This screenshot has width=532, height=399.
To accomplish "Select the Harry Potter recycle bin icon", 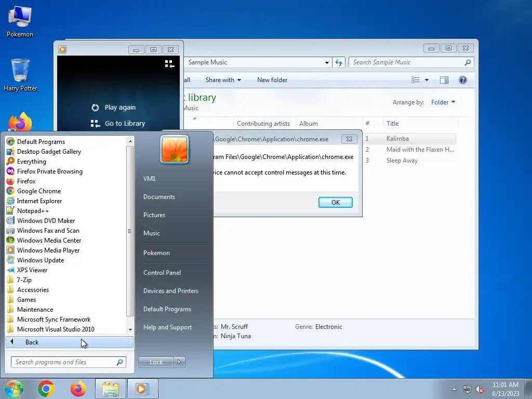I will point(20,75).
